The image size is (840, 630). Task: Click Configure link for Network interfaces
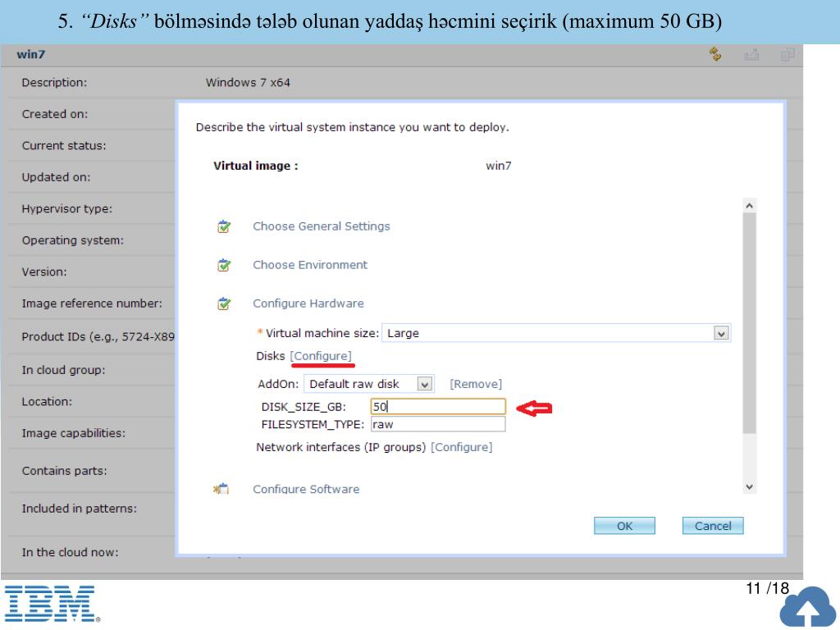click(461, 447)
